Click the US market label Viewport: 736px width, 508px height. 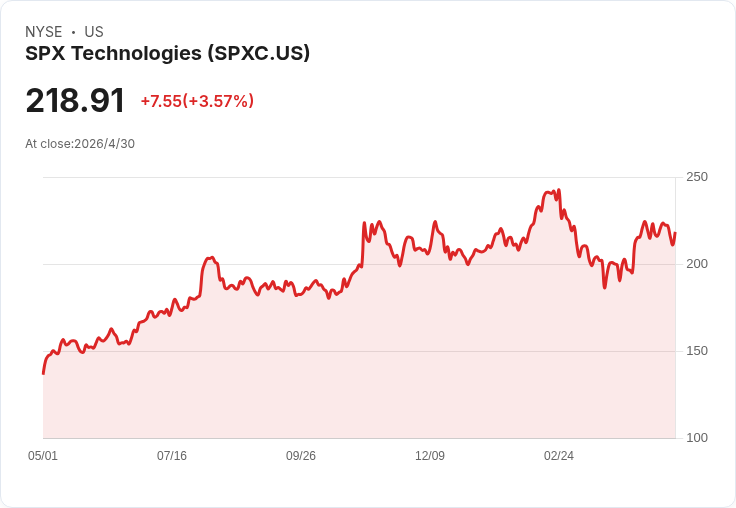tap(94, 32)
